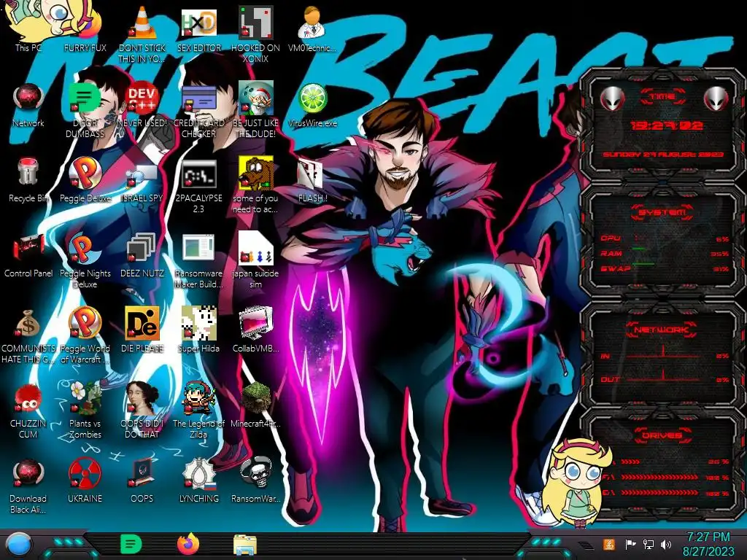Click the left alien head widget icon
The image size is (747, 560).
612,98
